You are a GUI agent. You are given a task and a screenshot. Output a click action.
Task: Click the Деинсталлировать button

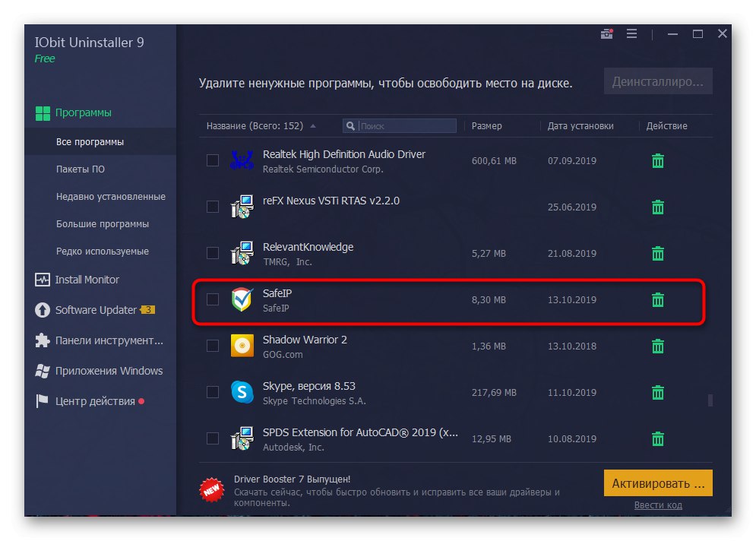[x=658, y=81]
